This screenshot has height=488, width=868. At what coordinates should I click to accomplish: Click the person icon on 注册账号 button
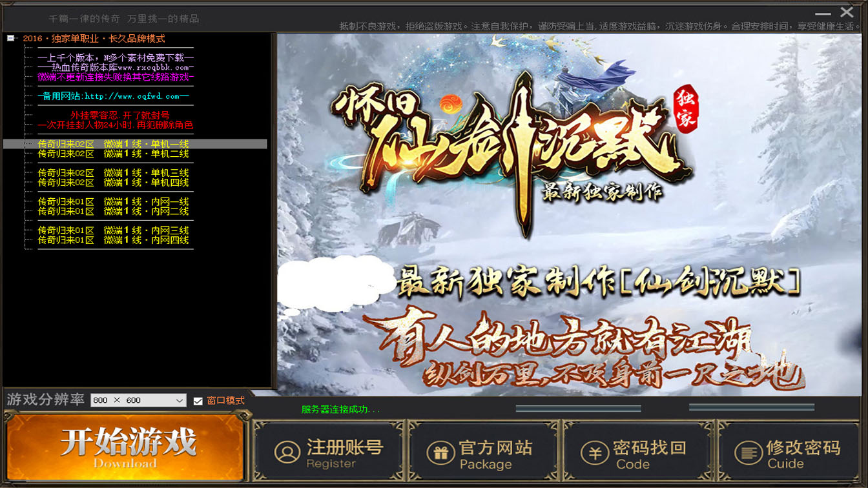point(287,452)
